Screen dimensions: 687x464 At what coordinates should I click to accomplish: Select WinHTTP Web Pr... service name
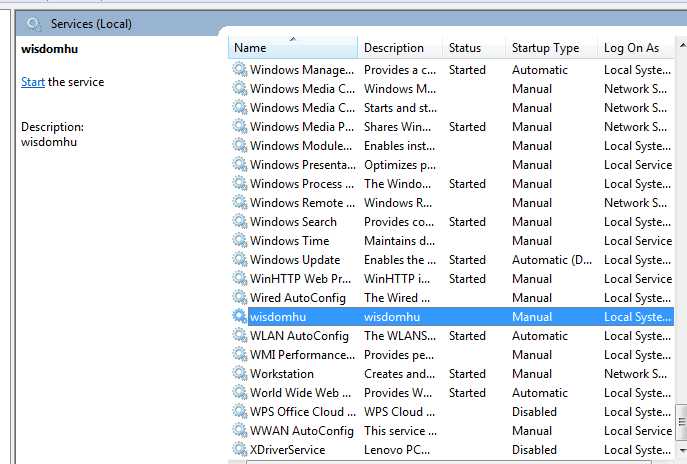coord(300,279)
